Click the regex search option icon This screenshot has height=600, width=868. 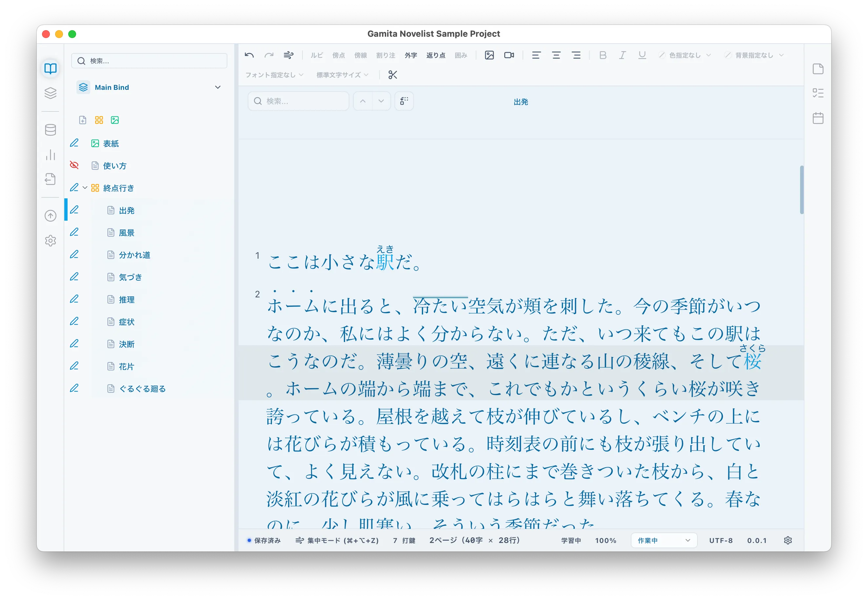click(x=404, y=101)
